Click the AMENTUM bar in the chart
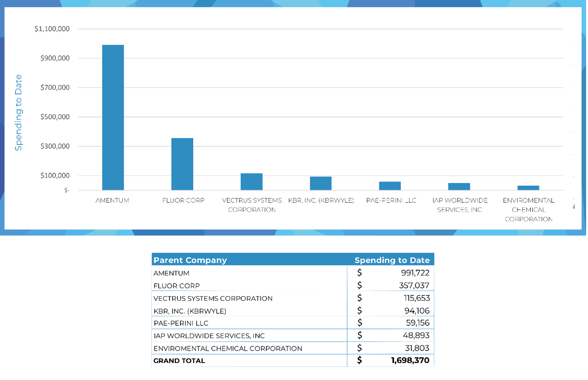Image resolution: width=588 pixels, height=380 pixels. pyautogui.click(x=113, y=118)
